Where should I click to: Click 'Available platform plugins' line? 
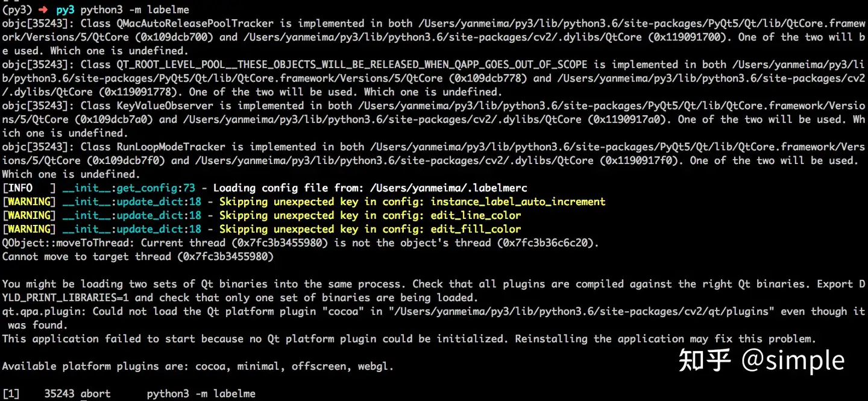coord(198,366)
